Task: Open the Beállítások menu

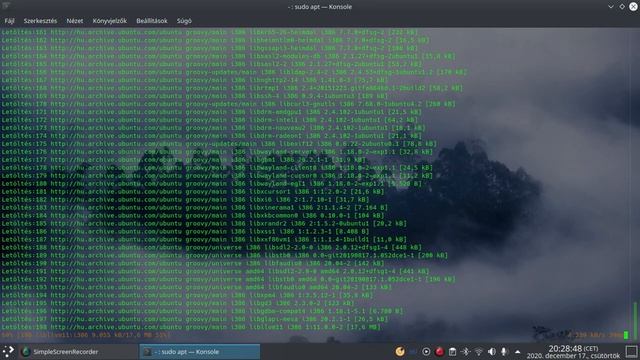Action: 152,21
